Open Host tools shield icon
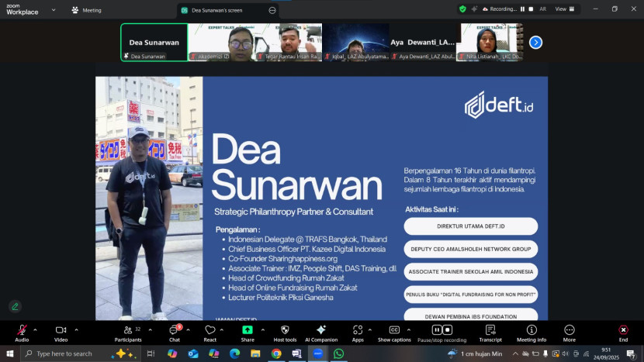Viewport: 644px width, 362px height. pyautogui.click(x=285, y=331)
